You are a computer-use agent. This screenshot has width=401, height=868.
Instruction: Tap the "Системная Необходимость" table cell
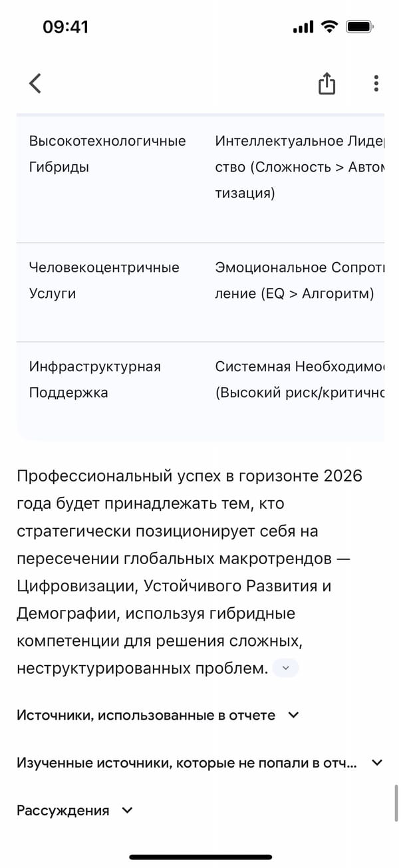pyautogui.click(x=299, y=379)
